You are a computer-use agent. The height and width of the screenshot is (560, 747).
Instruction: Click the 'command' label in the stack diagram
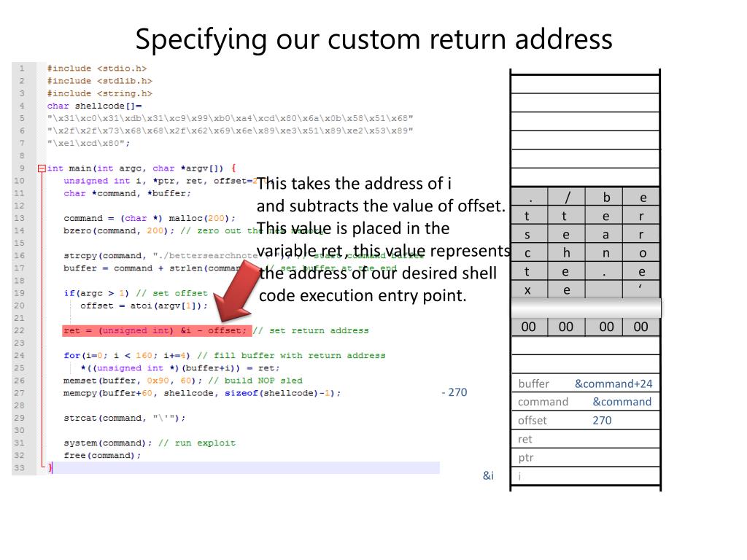coord(543,402)
